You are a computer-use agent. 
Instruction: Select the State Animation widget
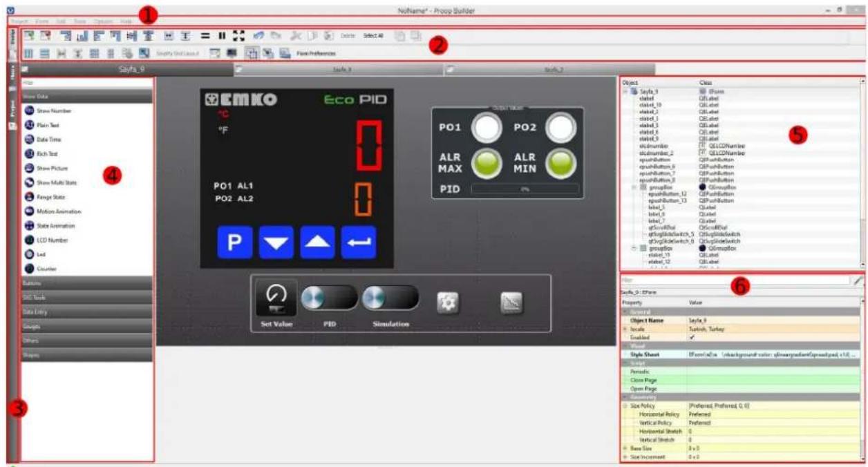coord(49,226)
